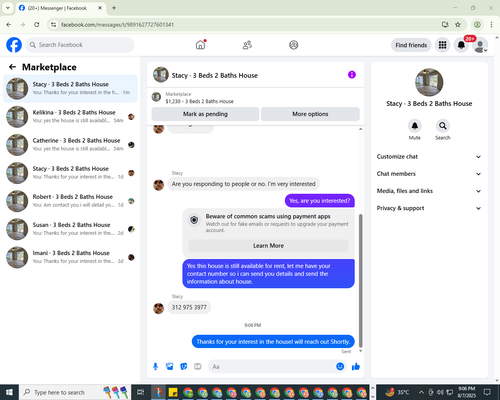This screenshot has width=500, height=400.
Task: Open the Susan - 3 Beds 2 Baths House chat
Action: pos(70,229)
